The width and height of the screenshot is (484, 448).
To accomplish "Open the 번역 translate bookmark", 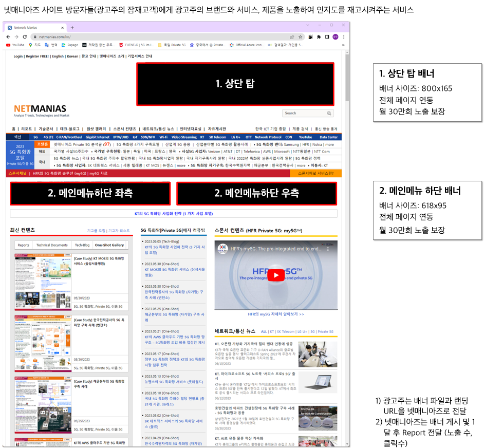I will tap(51, 45).
